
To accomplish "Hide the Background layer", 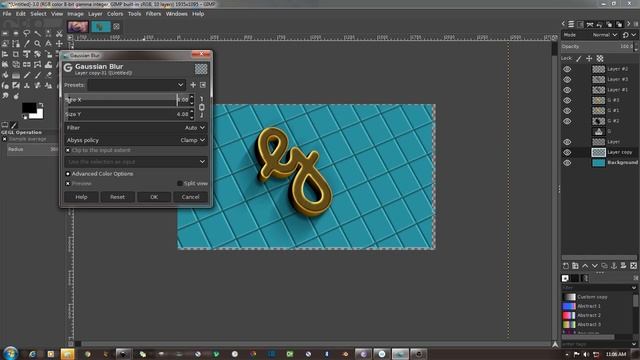I will click(x=567, y=162).
